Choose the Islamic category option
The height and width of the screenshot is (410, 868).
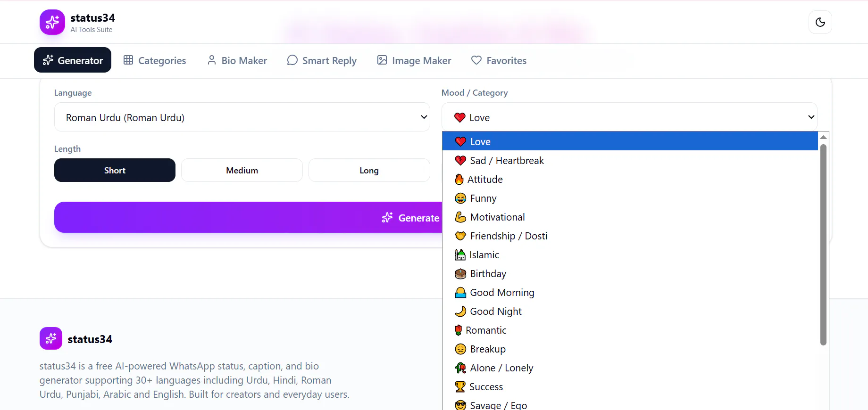630,254
